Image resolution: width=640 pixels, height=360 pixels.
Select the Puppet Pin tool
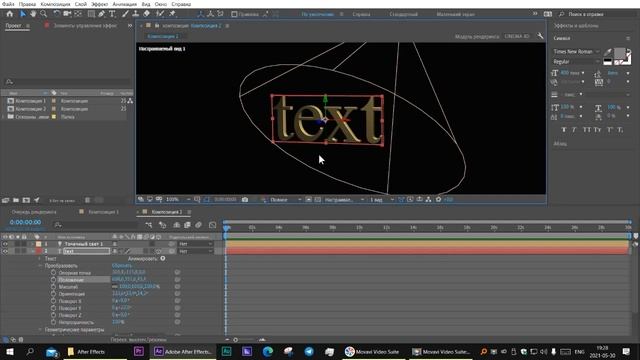tap(172, 14)
